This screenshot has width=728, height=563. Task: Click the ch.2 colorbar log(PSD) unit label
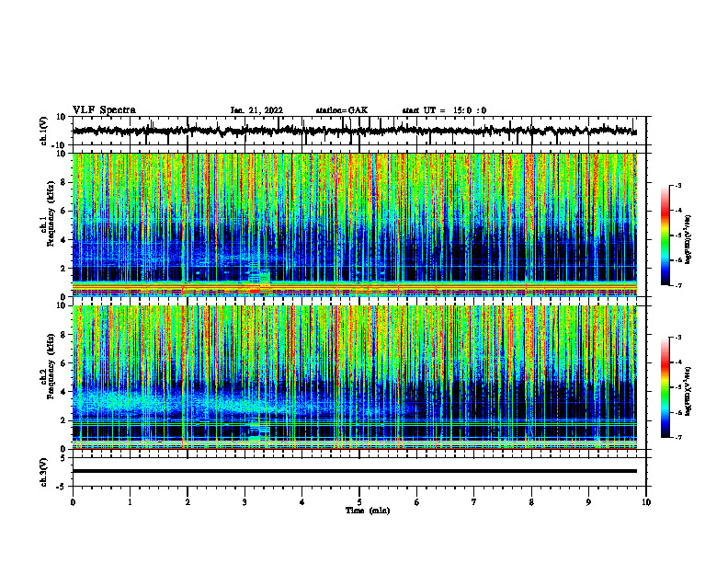pyautogui.click(x=688, y=390)
